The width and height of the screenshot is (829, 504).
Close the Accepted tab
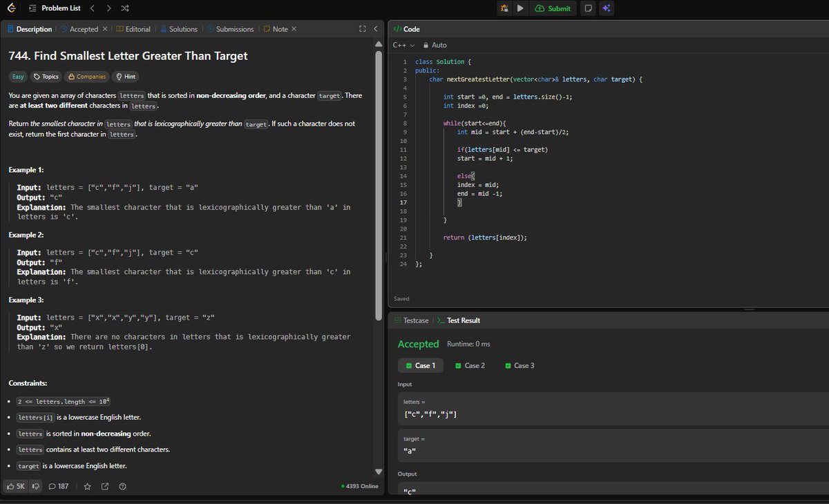click(105, 29)
